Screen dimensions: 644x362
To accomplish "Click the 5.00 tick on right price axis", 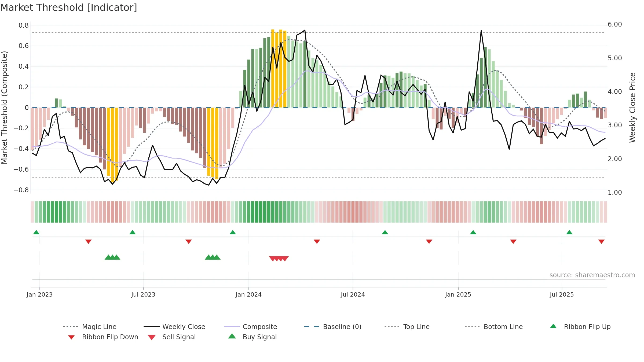I will click(615, 58).
